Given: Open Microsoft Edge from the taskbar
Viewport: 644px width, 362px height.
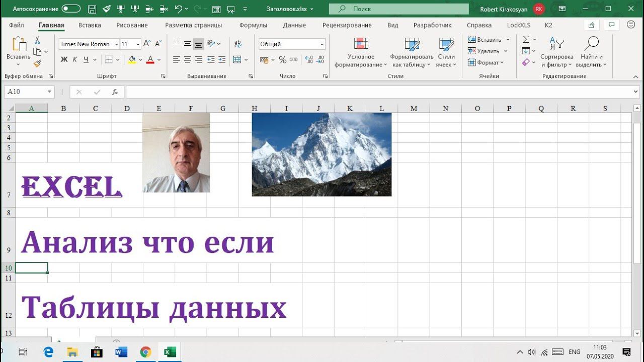Looking at the screenshot, I should (x=48, y=352).
